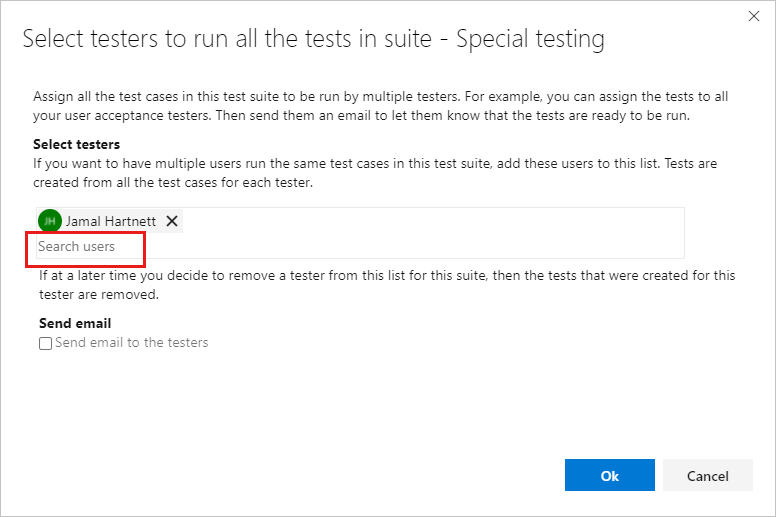Click the 'Select testers' heading
The image size is (776, 517).
(77, 145)
